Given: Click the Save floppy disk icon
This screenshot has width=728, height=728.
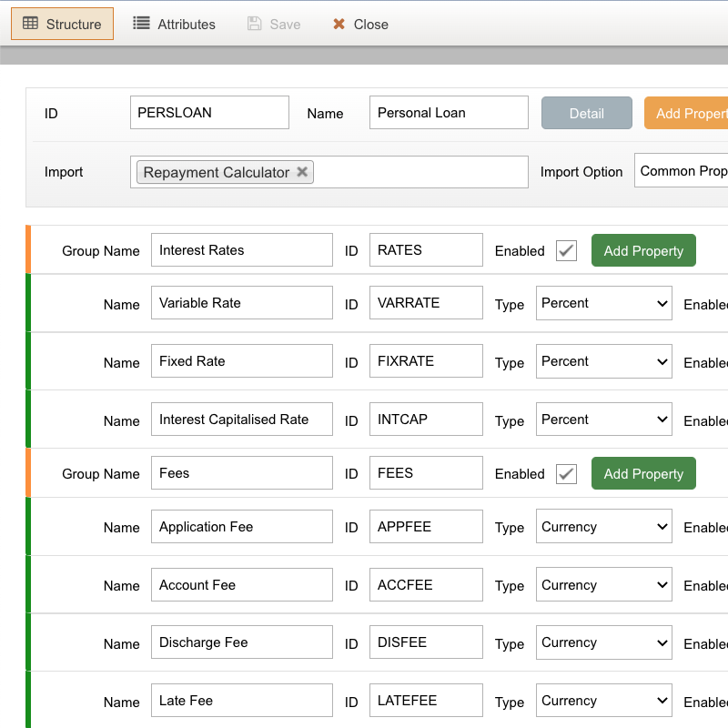Looking at the screenshot, I should pyautogui.click(x=255, y=24).
